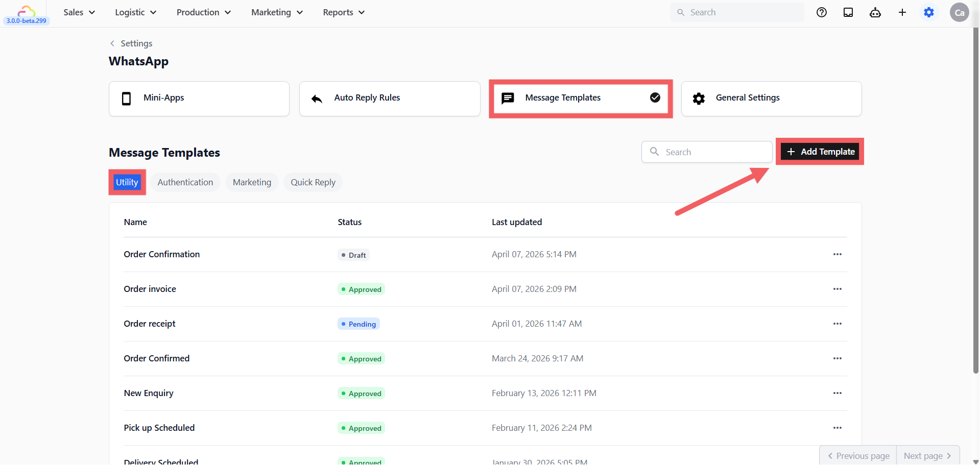
Task: Switch to the Quick Reply tab
Action: tap(313, 182)
